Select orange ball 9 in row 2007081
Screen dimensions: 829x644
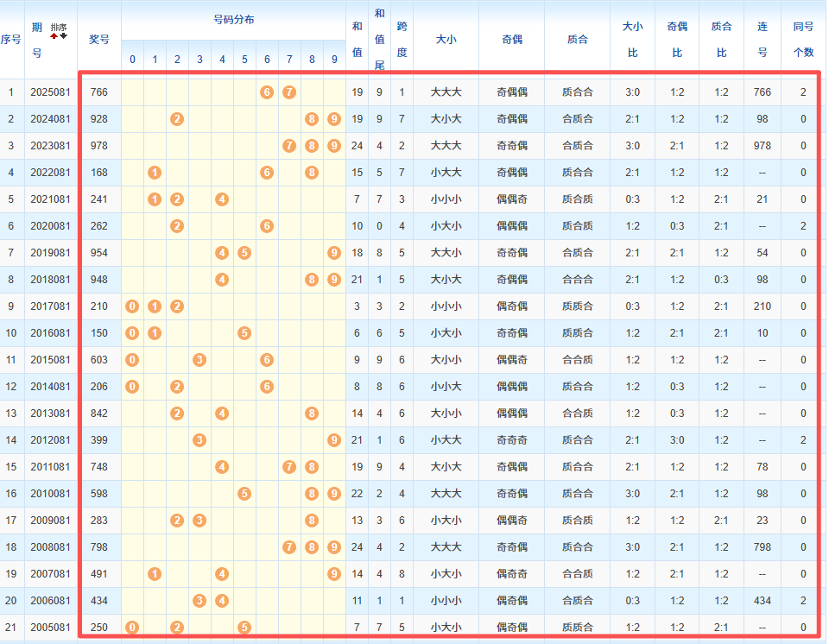(x=334, y=574)
